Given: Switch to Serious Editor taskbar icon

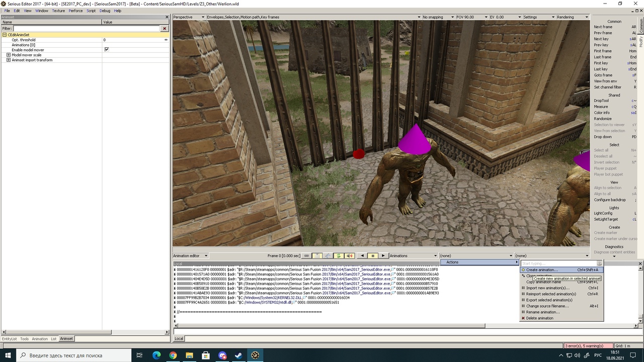Looking at the screenshot, I should pos(255,355).
